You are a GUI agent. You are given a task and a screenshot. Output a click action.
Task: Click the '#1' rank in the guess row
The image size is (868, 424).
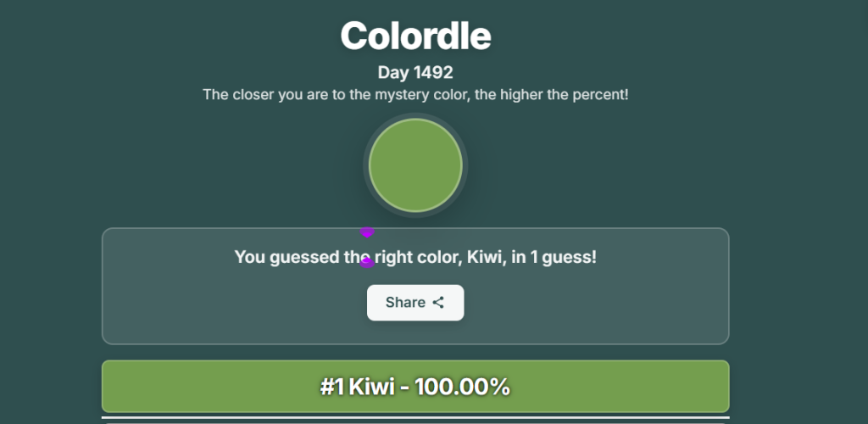[333, 387]
